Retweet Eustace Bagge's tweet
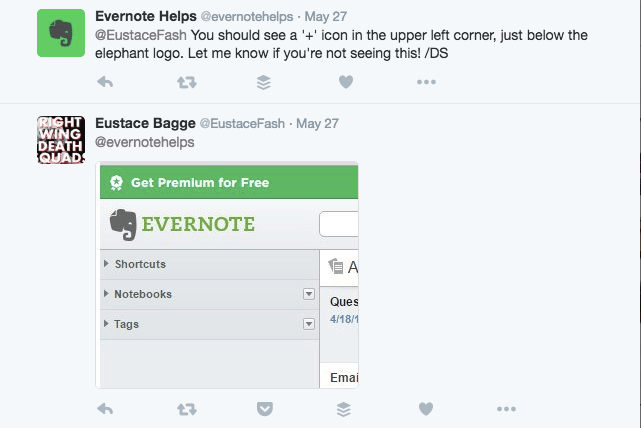 (x=187, y=409)
